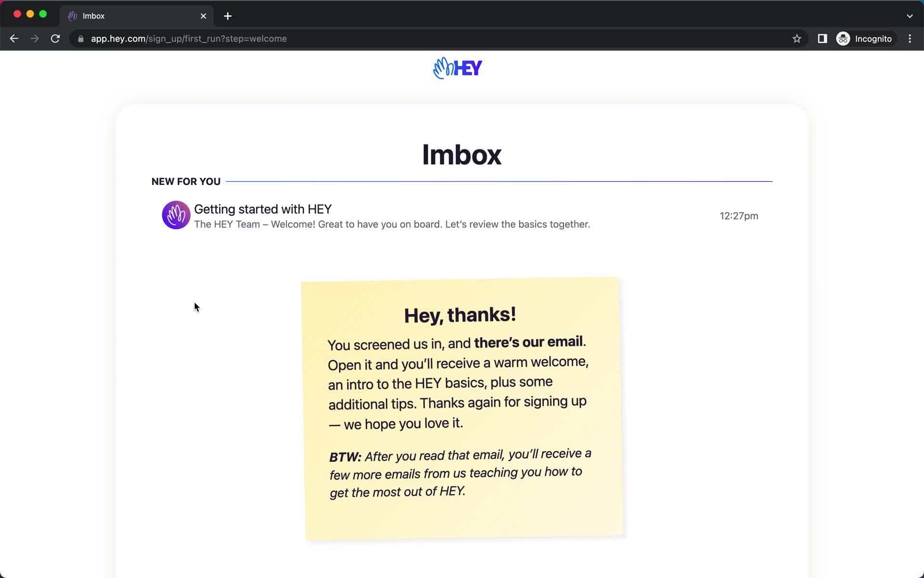Click the forward navigation arrow
924x578 pixels.
coord(34,39)
